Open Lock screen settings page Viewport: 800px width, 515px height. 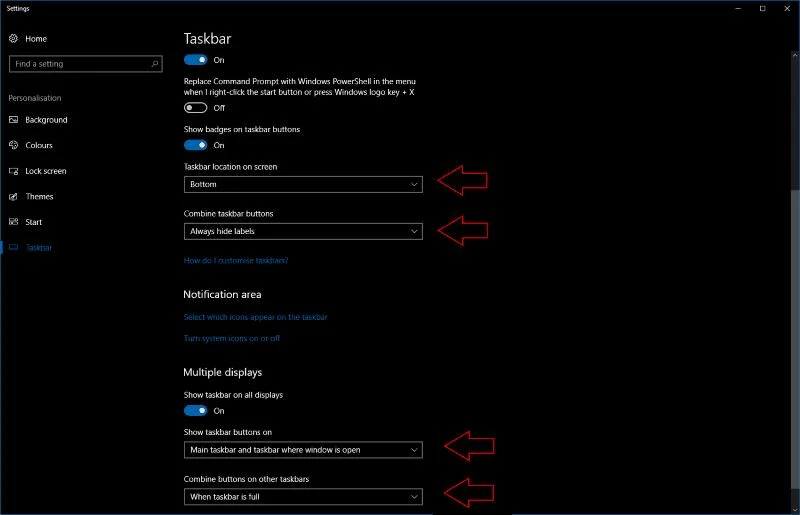[x=45, y=171]
